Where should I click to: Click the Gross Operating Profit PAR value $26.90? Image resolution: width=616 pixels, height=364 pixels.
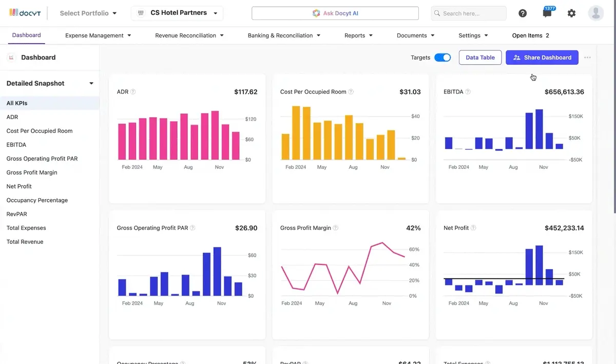[246, 228]
